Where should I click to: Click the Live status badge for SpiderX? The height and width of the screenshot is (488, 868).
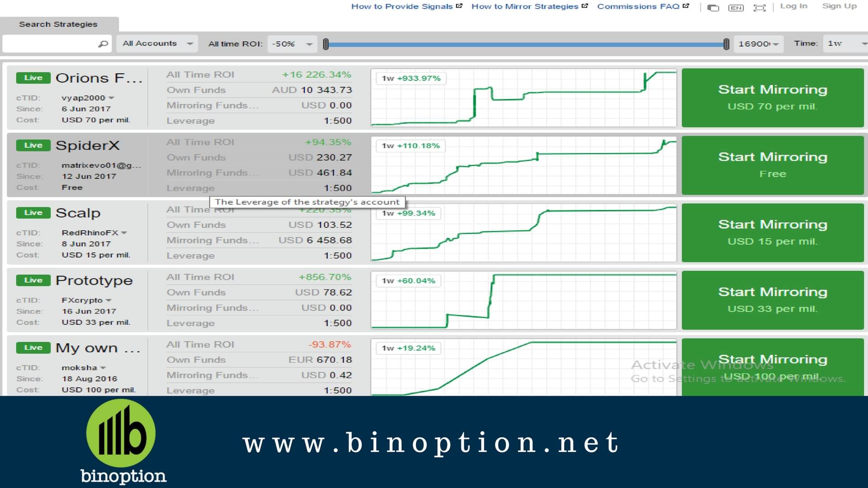click(x=33, y=145)
